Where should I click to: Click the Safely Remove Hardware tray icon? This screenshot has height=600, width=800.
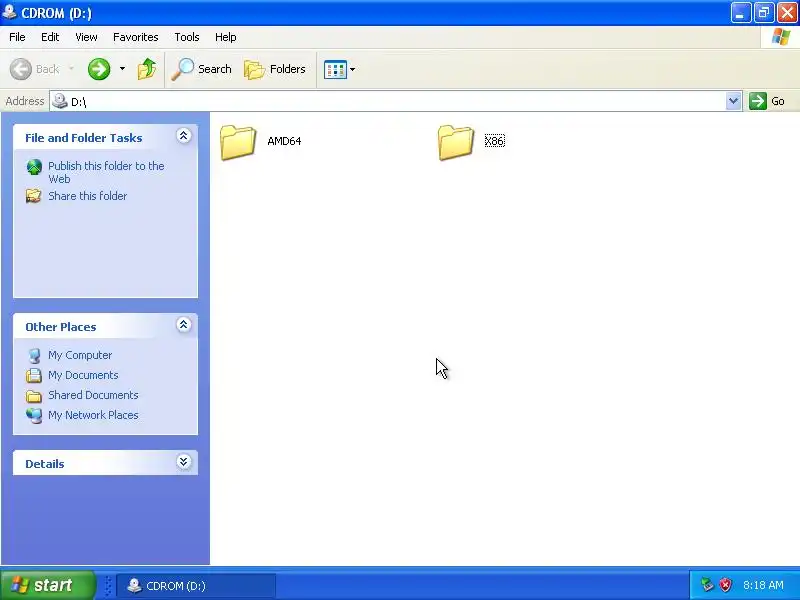(x=707, y=585)
